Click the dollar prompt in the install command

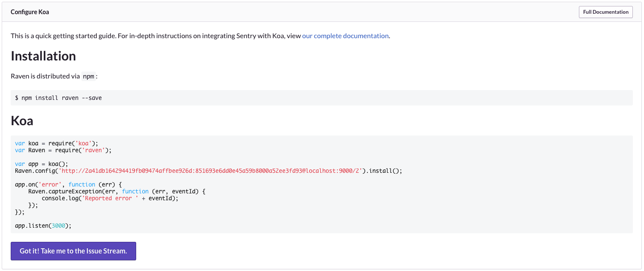point(17,98)
